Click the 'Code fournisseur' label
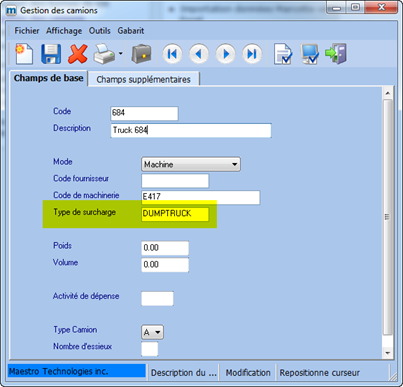Image resolution: width=403 pixels, height=387 pixels. click(x=81, y=179)
